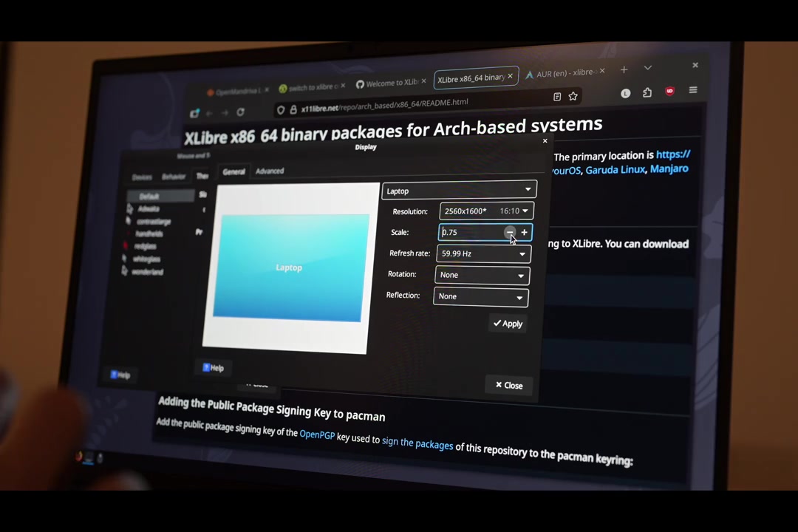Click the icon left of the back arrow
The width and height of the screenshot is (798, 532).
pos(194,114)
